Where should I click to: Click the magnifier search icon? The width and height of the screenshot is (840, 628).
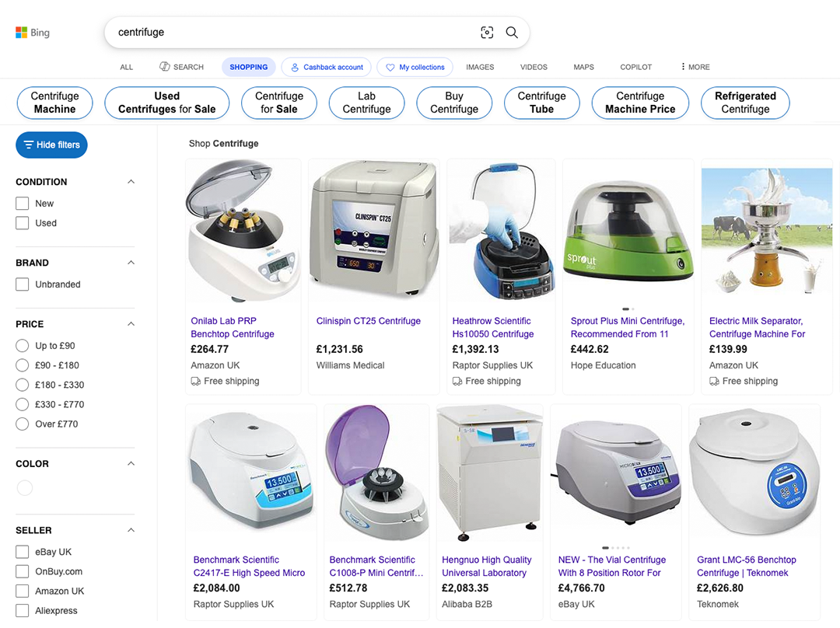point(512,33)
